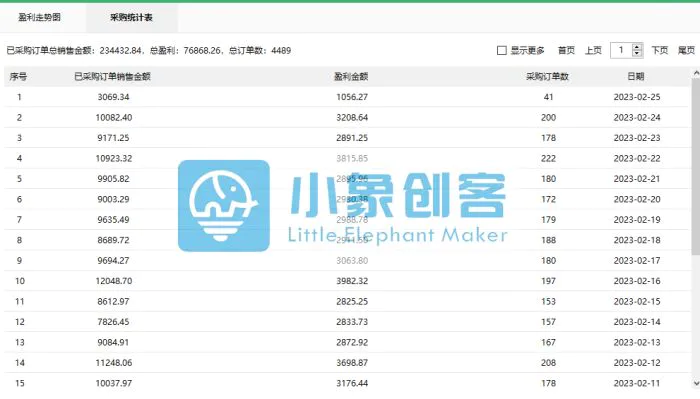Select row 10 with amount 12048.70
700x399 pixels.
pos(346,281)
